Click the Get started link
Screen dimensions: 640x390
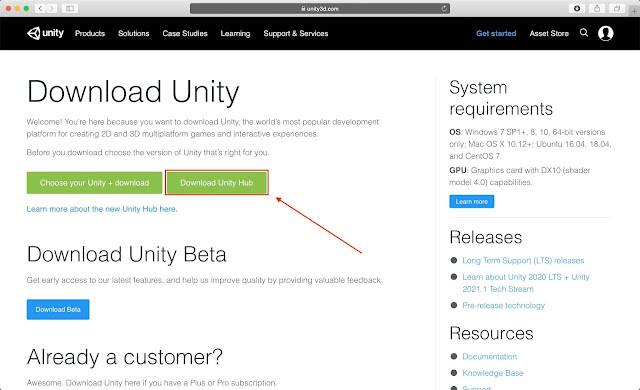pos(496,33)
